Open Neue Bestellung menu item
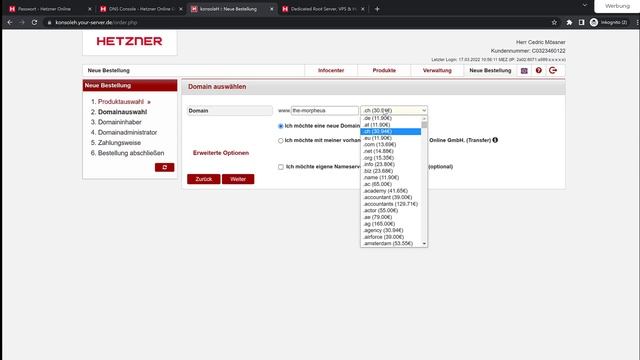The width and height of the screenshot is (640, 360). pyautogui.click(x=490, y=71)
